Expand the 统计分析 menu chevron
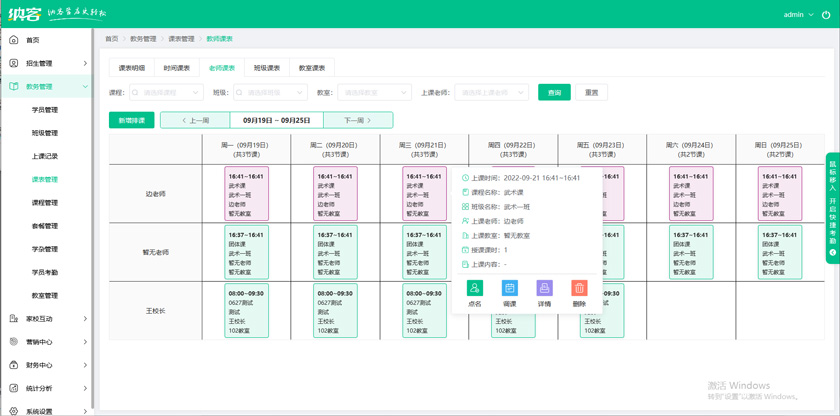 85,388
